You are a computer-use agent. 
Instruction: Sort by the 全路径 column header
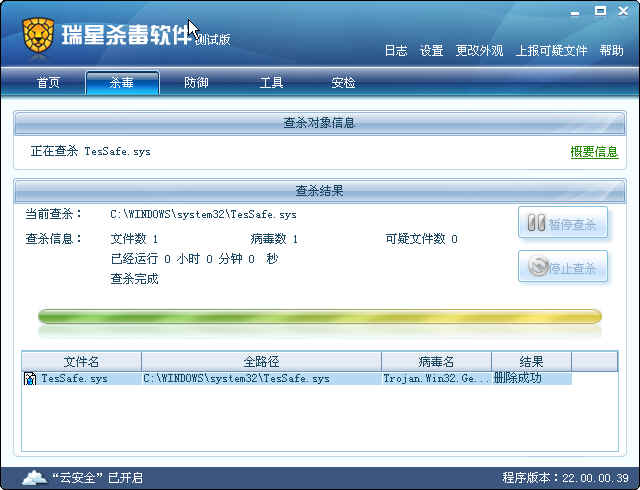pos(261,361)
